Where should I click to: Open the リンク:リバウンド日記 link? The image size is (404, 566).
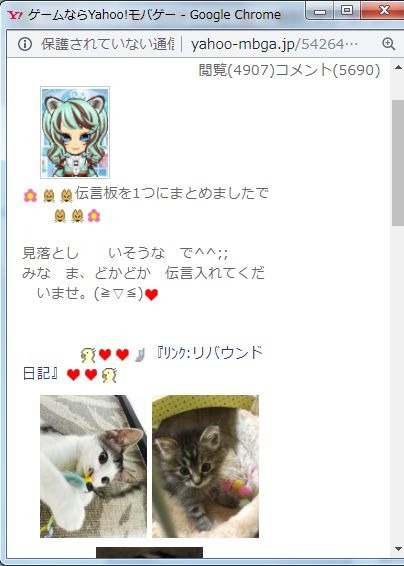[x=143, y=363]
